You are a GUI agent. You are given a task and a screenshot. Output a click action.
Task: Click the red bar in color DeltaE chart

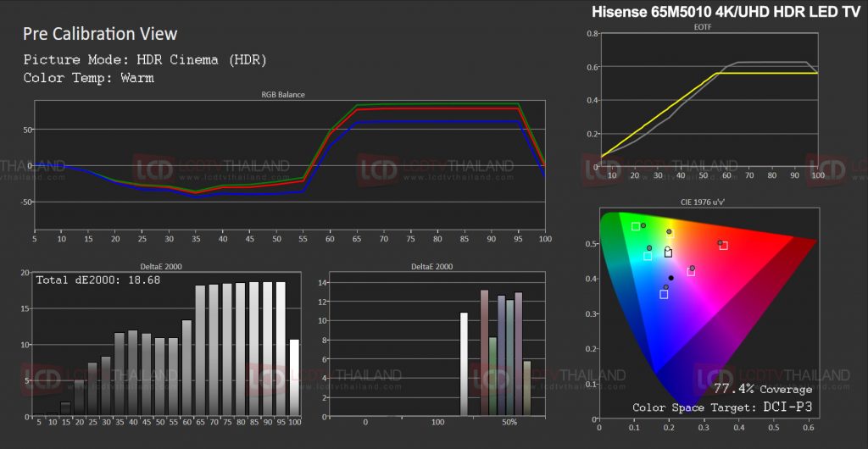click(484, 352)
